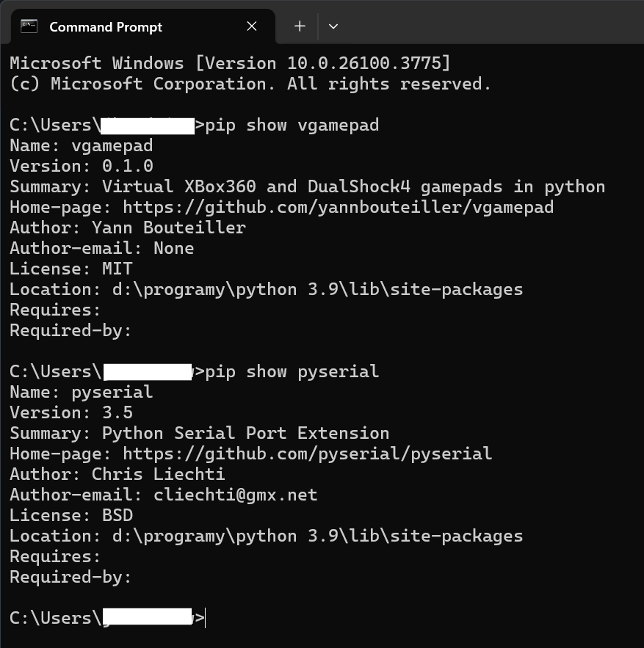Click the 'Python Serial Port Extension' summary
The image size is (644, 648).
(245, 433)
